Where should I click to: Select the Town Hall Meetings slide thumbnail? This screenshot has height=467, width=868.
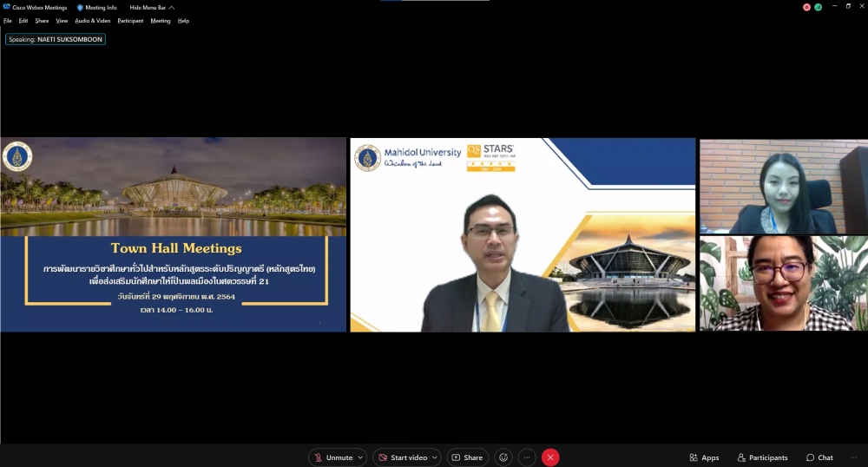coord(174,234)
